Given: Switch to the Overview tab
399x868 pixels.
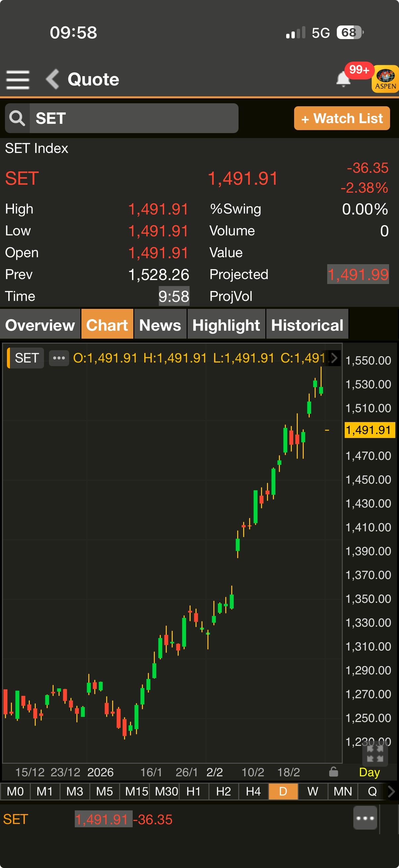Looking at the screenshot, I should pyautogui.click(x=40, y=325).
